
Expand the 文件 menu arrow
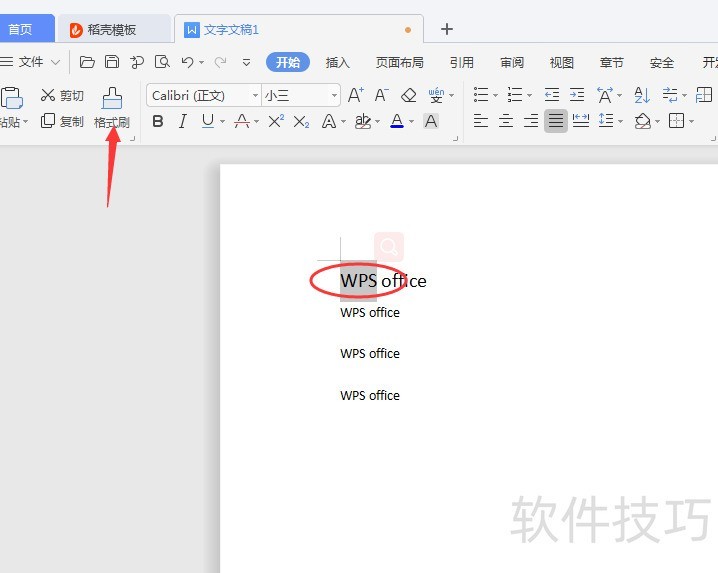click(x=55, y=62)
